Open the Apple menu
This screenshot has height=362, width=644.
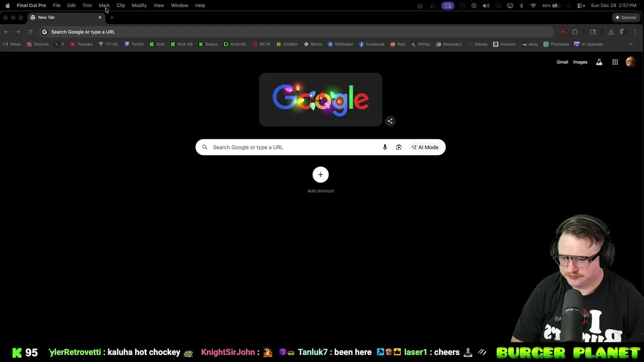pyautogui.click(x=8, y=6)
